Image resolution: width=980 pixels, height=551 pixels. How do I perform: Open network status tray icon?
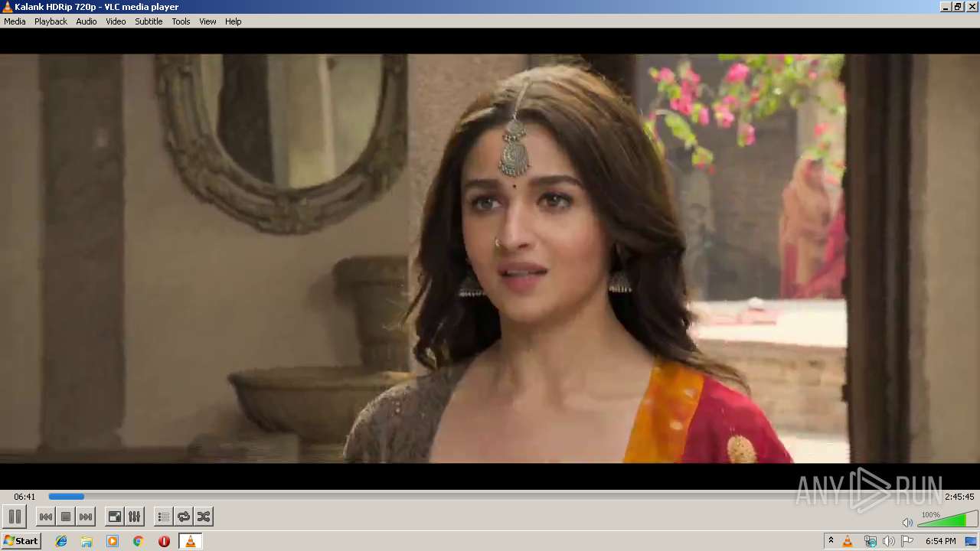(x=870, y=541)
